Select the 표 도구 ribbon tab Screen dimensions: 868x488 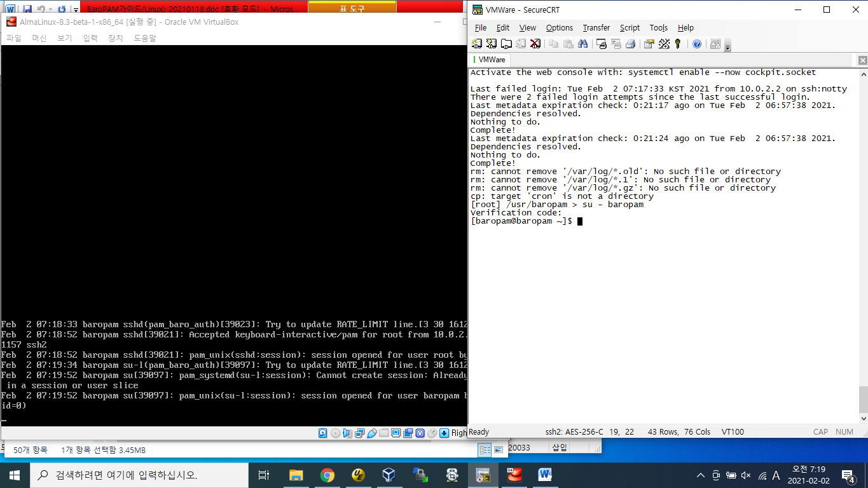352,9
